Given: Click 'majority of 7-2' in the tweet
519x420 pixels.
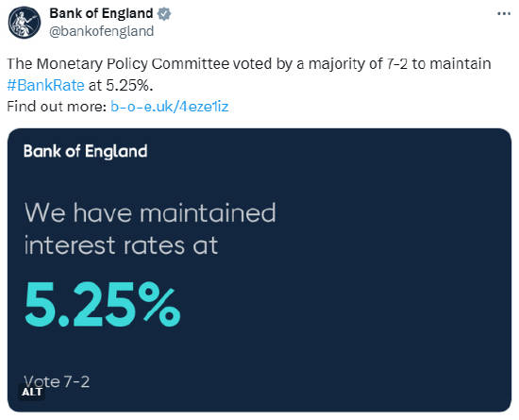Looking at the screenshot, I should pos(359,64).
